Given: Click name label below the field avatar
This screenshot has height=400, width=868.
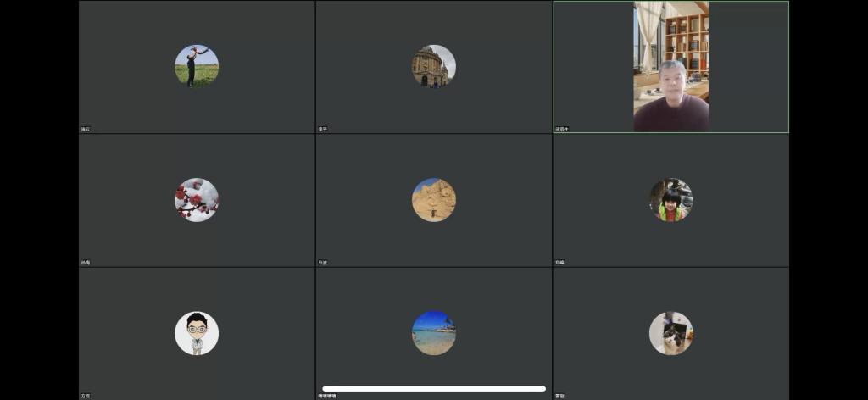Looking at the screenshot, I should click(85, 130).
